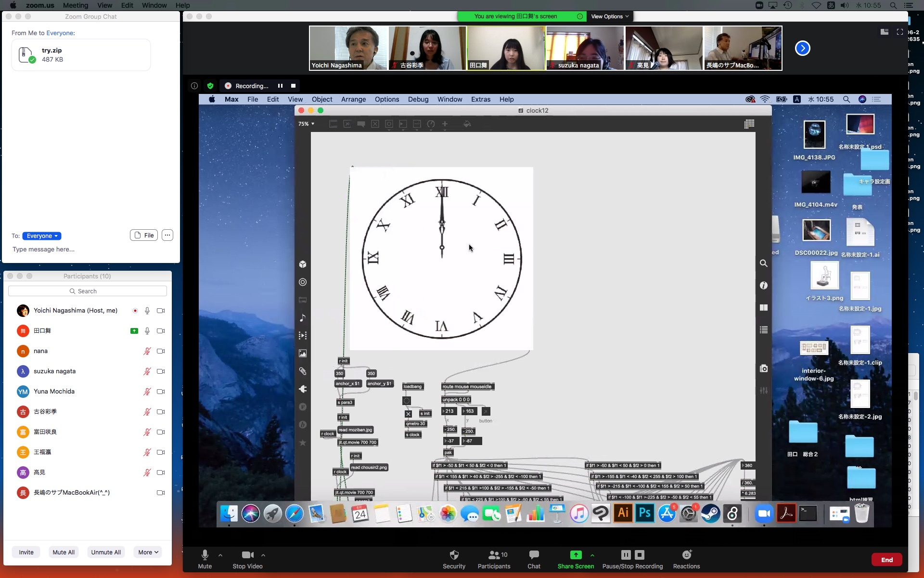Toggle microphone for Yoichi Nagashima in participants
Viewport: 924px width, 578px height.
(147, 311)
